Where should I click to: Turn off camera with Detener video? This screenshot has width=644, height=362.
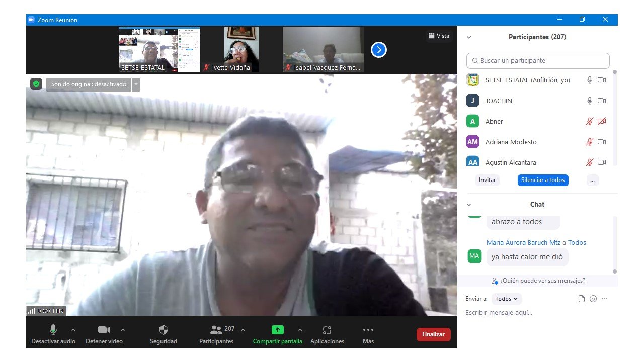104,330
